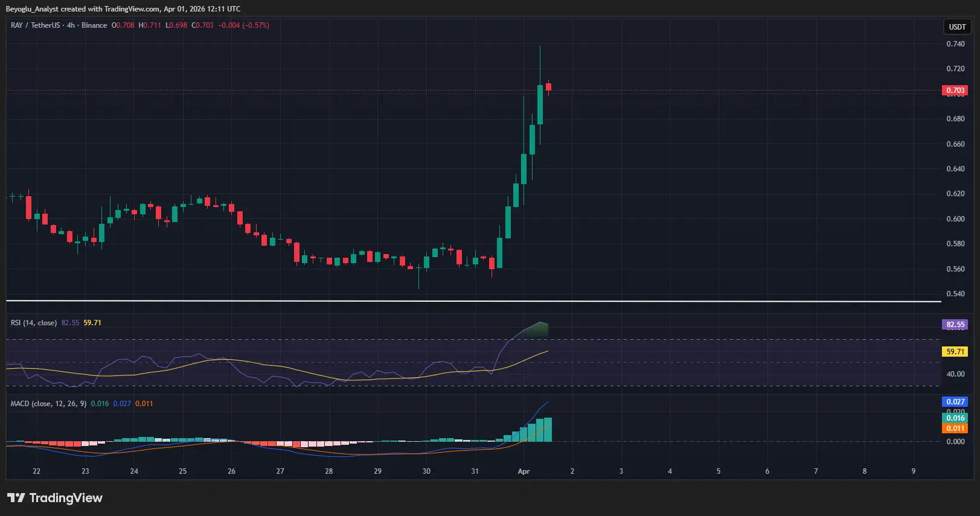Click the purple 82.55 RSI axis tag
This screenshot has width=980, height=516.
point(955,325)
